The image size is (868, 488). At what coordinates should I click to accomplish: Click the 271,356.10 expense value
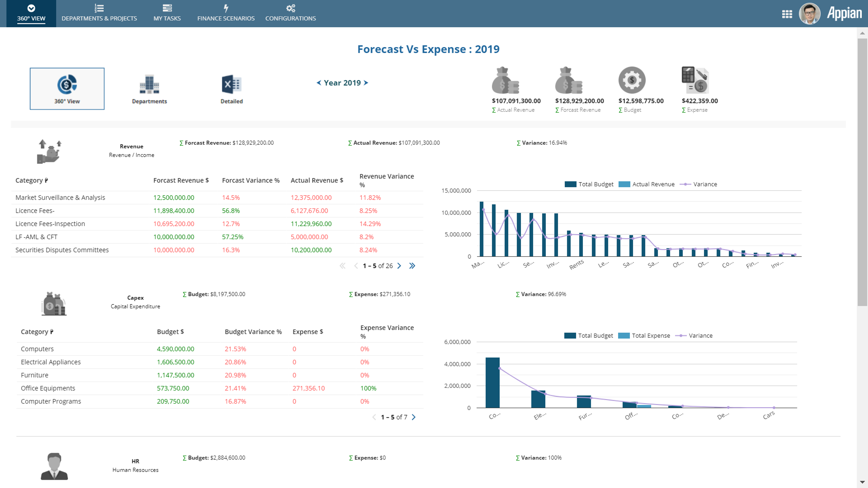click(309, 389)
